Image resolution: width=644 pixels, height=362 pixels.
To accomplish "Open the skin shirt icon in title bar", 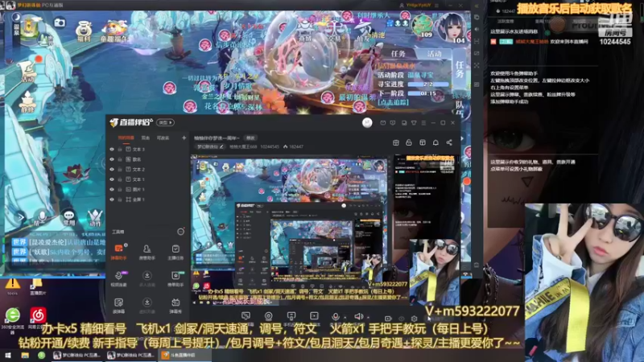I will [x=414, y=123].
